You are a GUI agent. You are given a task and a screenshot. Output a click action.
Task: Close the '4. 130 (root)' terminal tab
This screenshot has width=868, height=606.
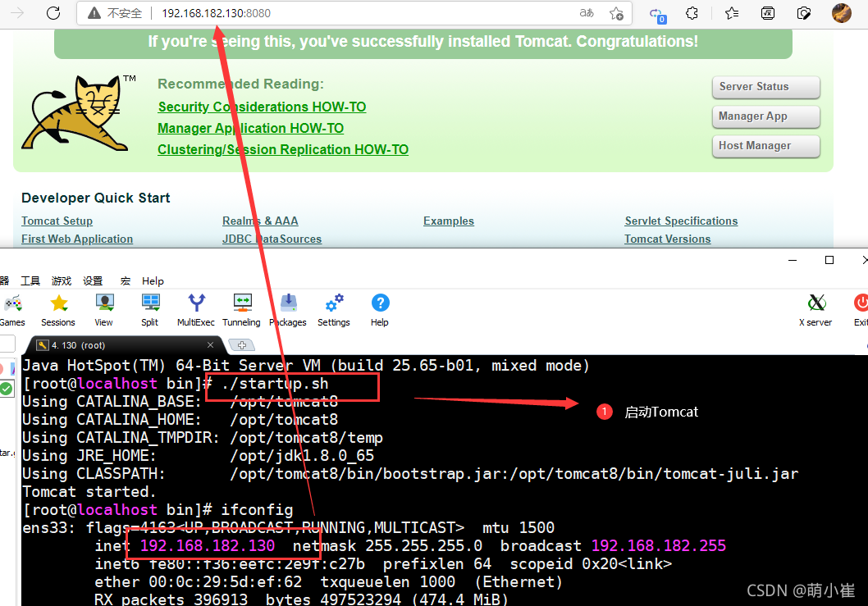[210, 344]
